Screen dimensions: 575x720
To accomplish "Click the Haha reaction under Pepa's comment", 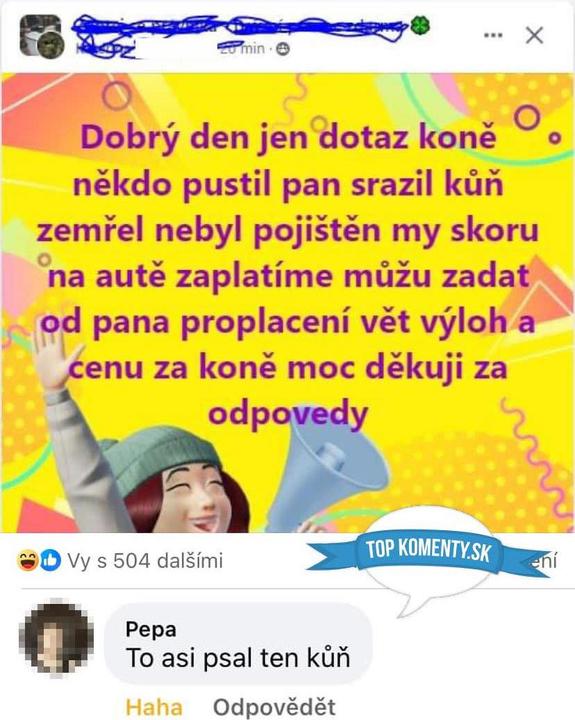I will (154, 707).
